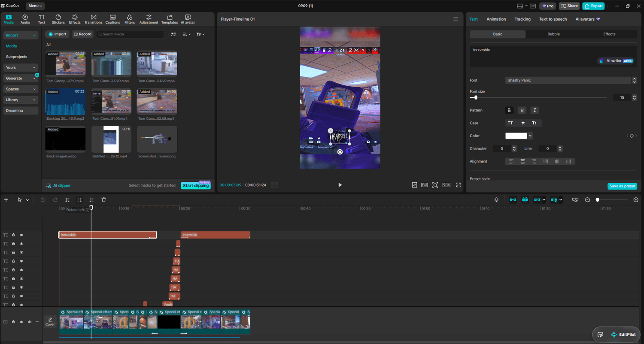Open the Transitions panel

click(93, 19)
